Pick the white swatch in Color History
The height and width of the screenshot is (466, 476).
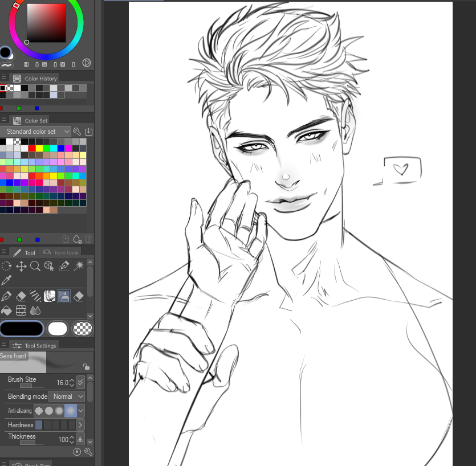(17, 88)
